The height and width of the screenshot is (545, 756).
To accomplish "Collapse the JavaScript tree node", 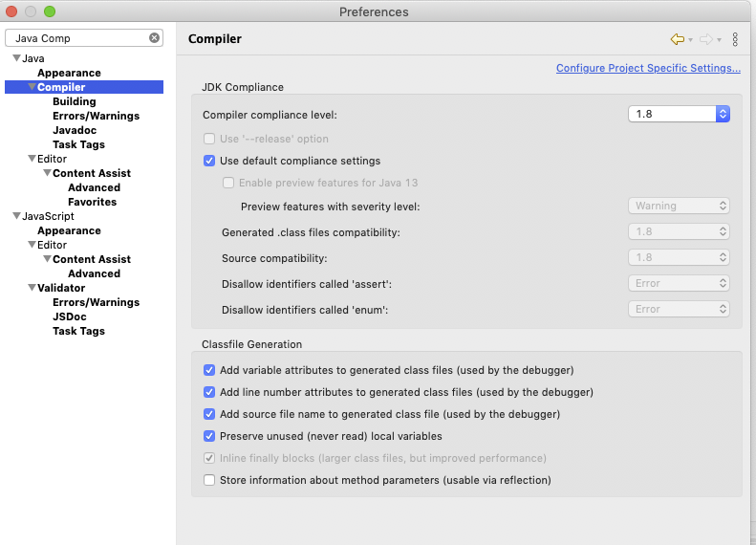I will (x=16, y=215).
